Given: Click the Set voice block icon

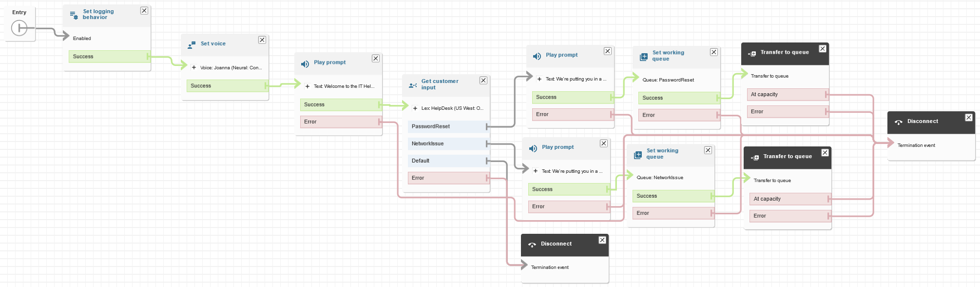Looking at the screenshot, I should tap(192, 45).
